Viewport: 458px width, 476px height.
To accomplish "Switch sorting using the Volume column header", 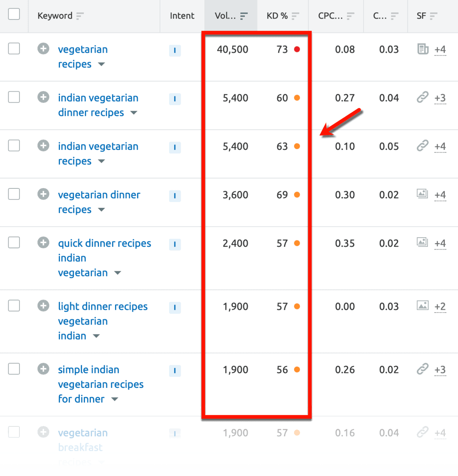I will click(231, 16).
